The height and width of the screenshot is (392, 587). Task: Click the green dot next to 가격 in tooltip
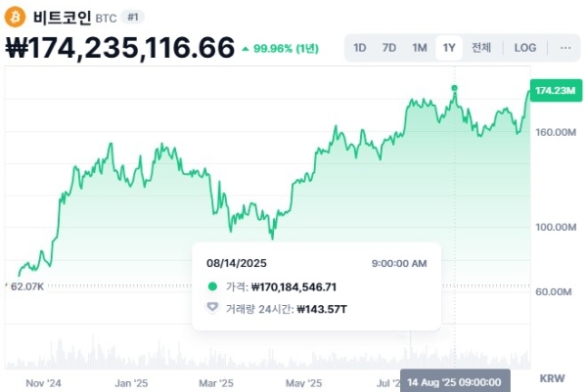(213, 287)
